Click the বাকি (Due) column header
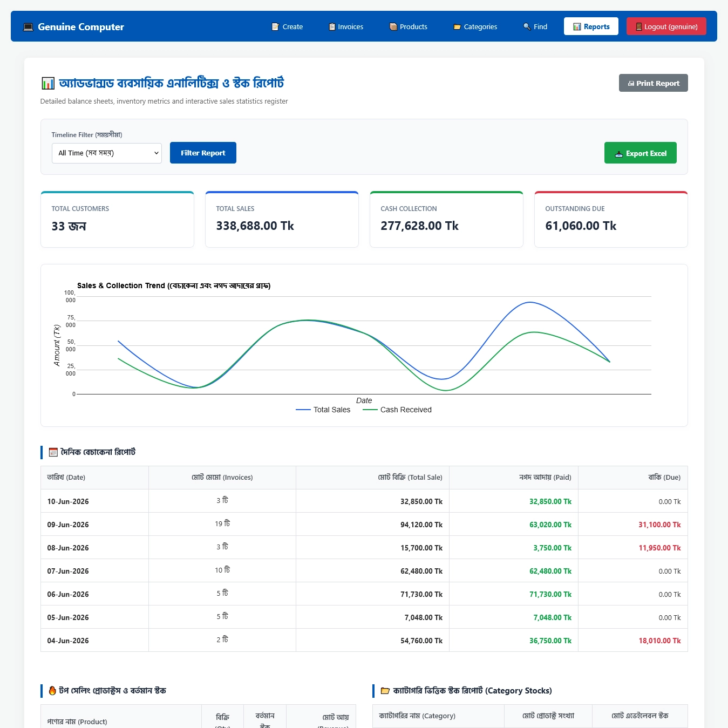This screenshot has width=728, height=728. (633, 478)
